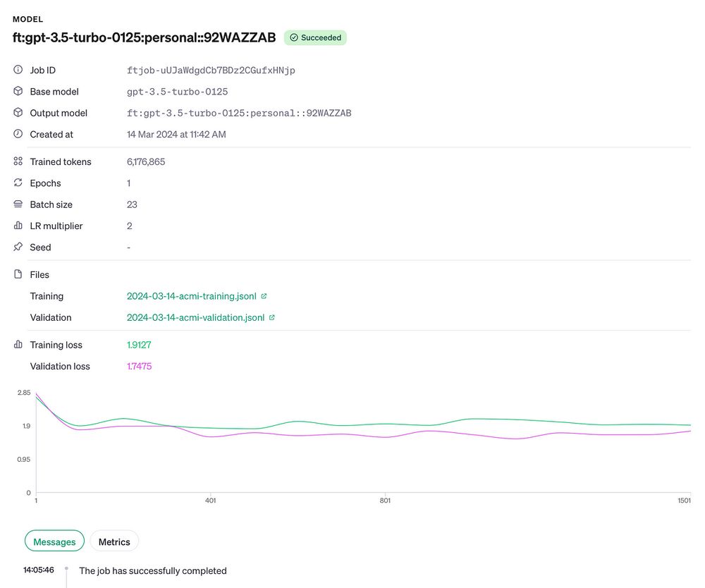This screenshot has height=588, width=705.
Task: Open 2024-03-14-acmi-training.jsonl file link
Action: click(x=192, y=296)
